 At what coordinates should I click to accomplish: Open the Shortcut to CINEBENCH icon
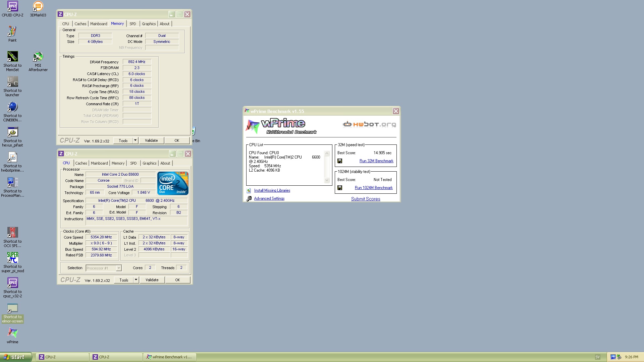[12, 112]
